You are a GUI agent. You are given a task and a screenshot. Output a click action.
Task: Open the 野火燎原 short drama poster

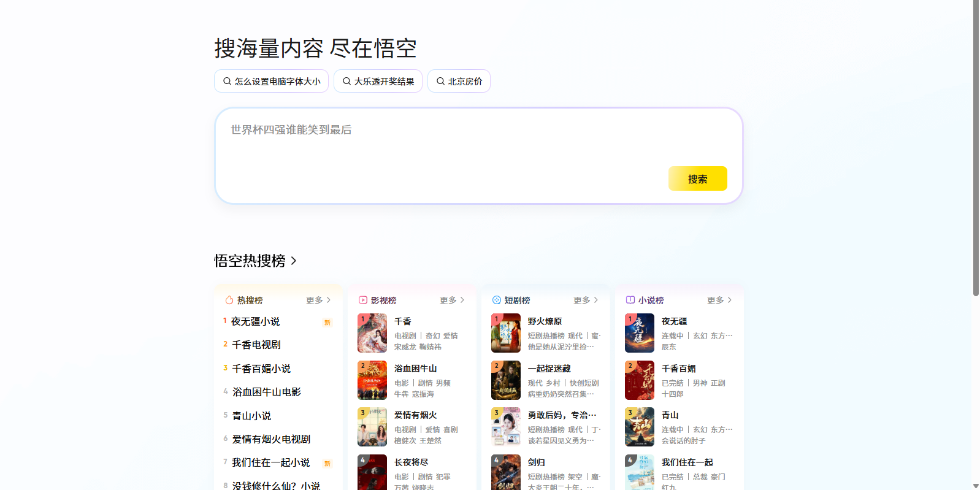pyautogui.click(x=506, y=333)
